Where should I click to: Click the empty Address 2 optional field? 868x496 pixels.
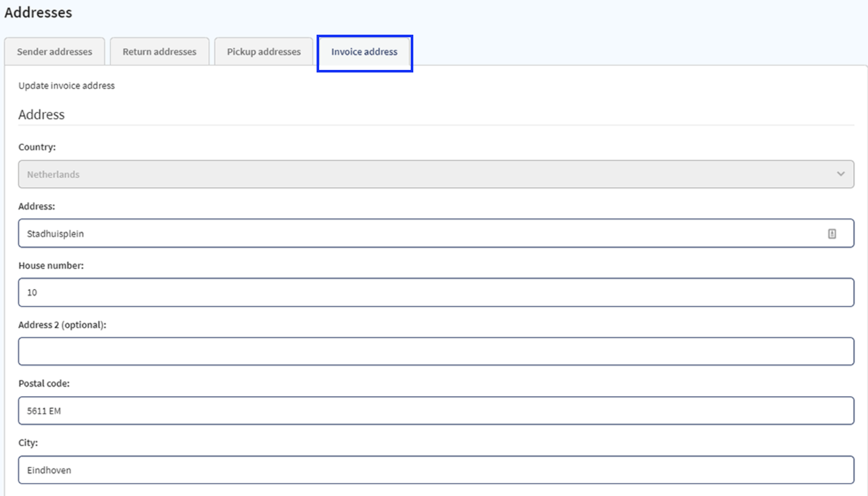point(436,352)
